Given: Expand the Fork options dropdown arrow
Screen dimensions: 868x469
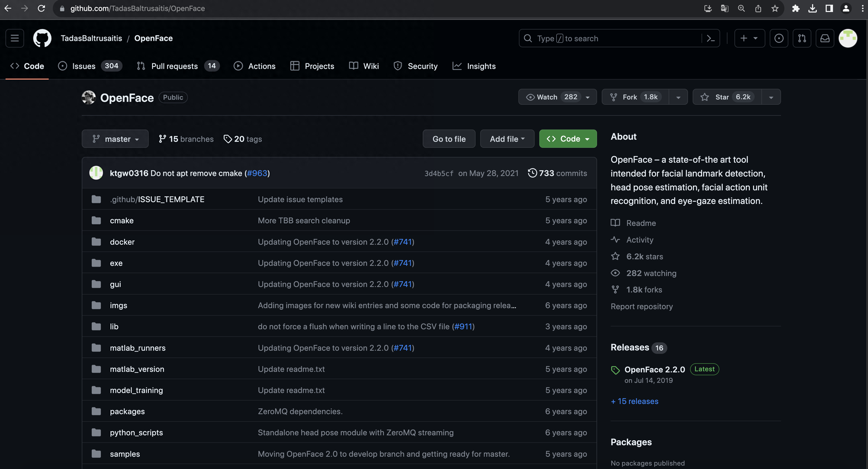Looking at the screenshot, I should (x=678, y=97).
